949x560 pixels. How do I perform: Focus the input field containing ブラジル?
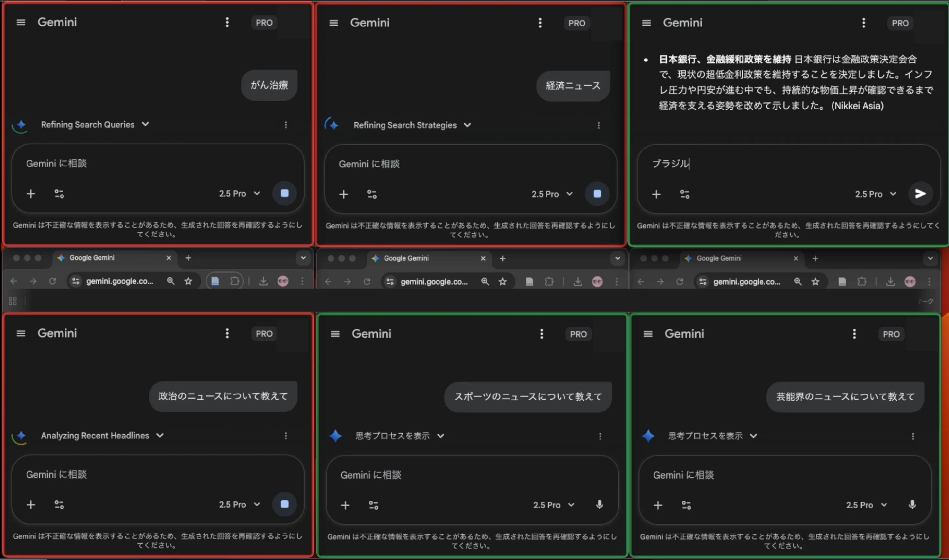pos(788,164)
